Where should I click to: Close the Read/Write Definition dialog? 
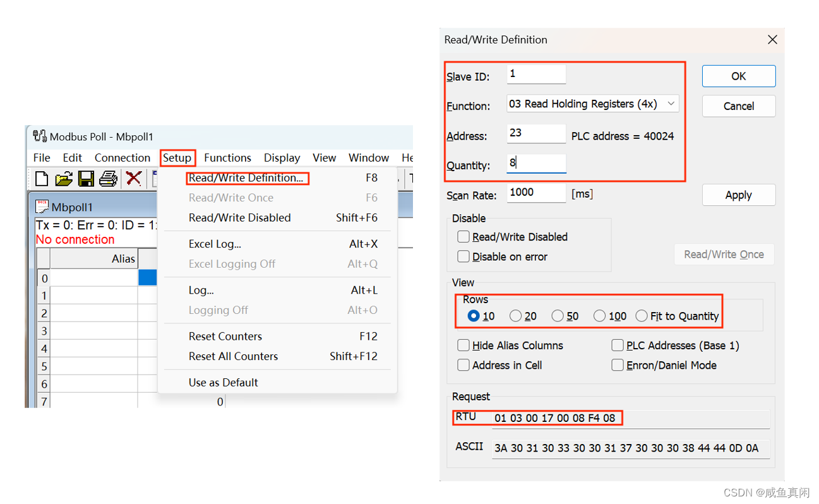coord(772,39)
